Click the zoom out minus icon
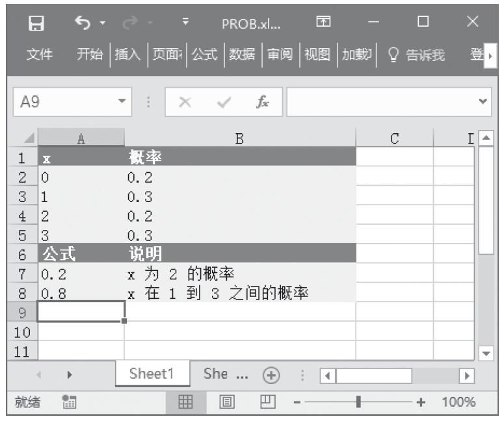 click(x=297, y=403)
